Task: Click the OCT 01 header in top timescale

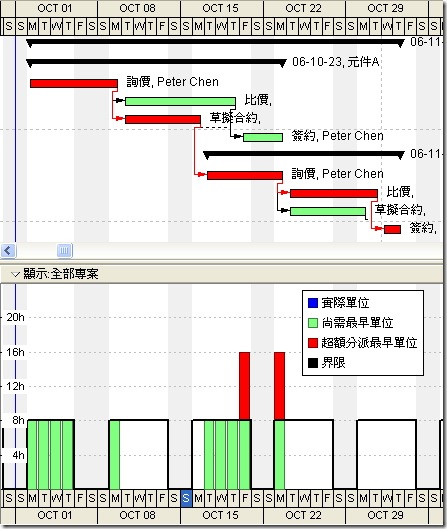Action: pos(55,8)
